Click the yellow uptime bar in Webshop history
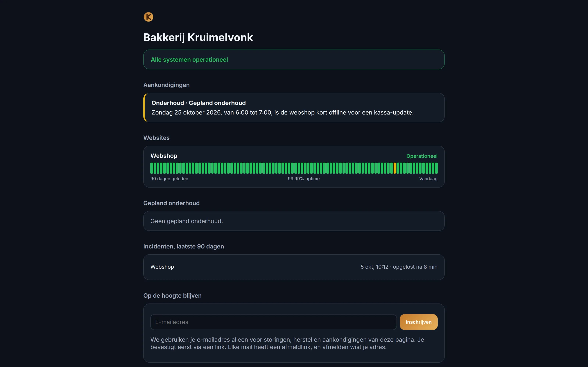The width and height of the screenshot is (588, 367). [x=395, y=168]
